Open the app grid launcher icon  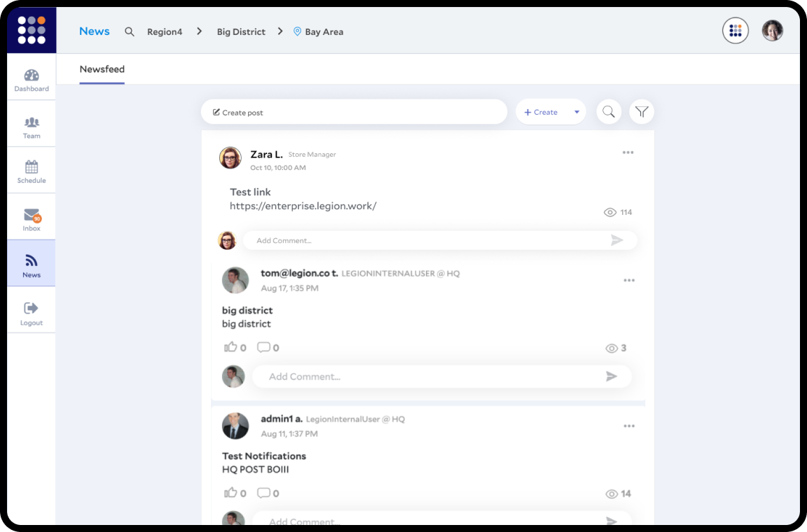(x=736, y=31)
